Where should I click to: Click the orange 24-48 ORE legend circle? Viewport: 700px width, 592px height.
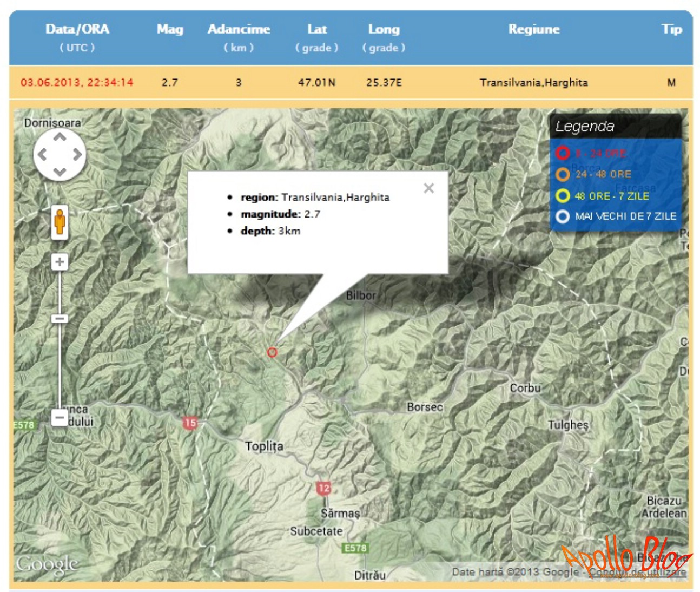(x=563, y=174)
